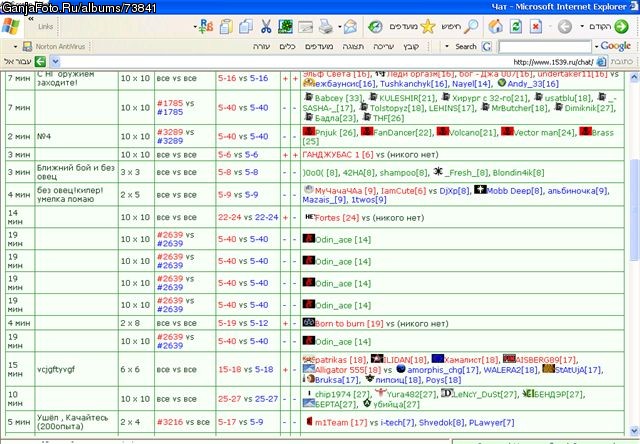
Task: Click the grey Forward arrow button
Action: click(565, 27)
